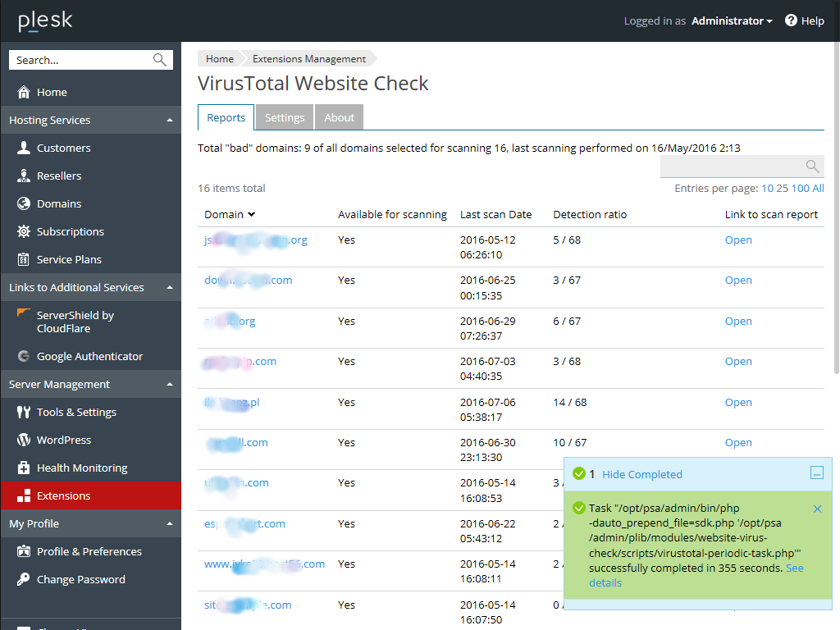840x630 pixels.
Task: Click the sidebar search magnifier icon
Action: click(x=160, y=59)
